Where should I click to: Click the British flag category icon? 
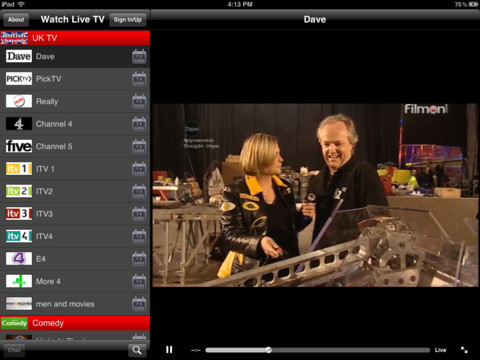[x=14, y=38]
